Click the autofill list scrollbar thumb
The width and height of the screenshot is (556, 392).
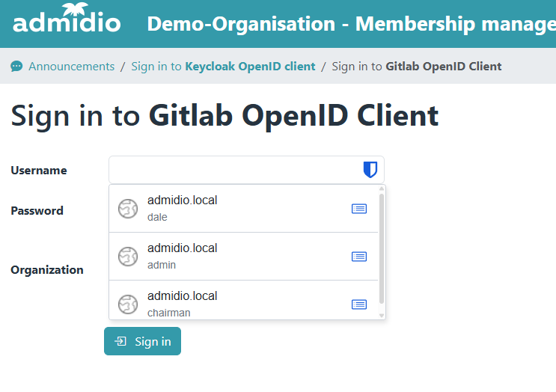(382, 247)
